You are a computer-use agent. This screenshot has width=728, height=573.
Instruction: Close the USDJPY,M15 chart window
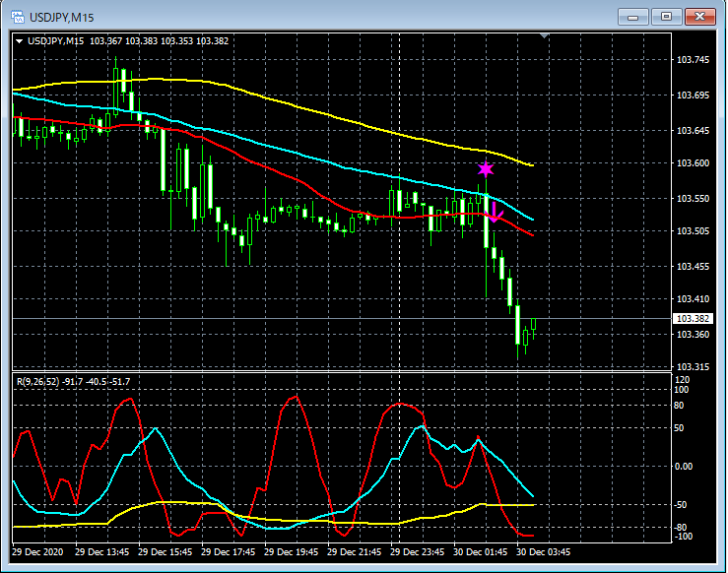pyautogui.click(x=700, y=17)
